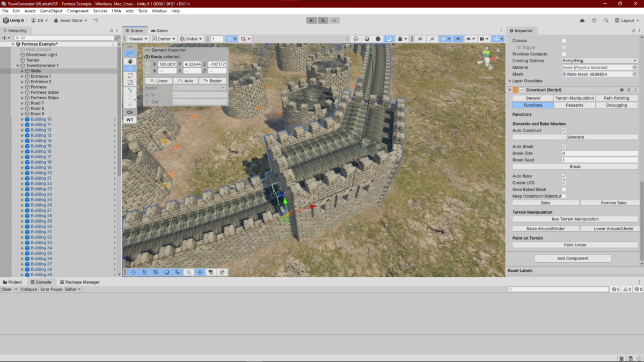Click the Break button
The image size is (644, 362).
tap(575, 167)
